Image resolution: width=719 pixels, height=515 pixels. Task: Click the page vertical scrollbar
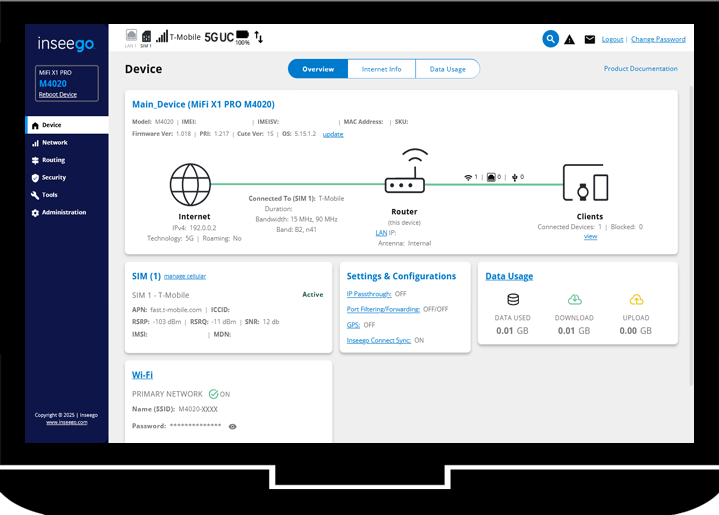691,236
